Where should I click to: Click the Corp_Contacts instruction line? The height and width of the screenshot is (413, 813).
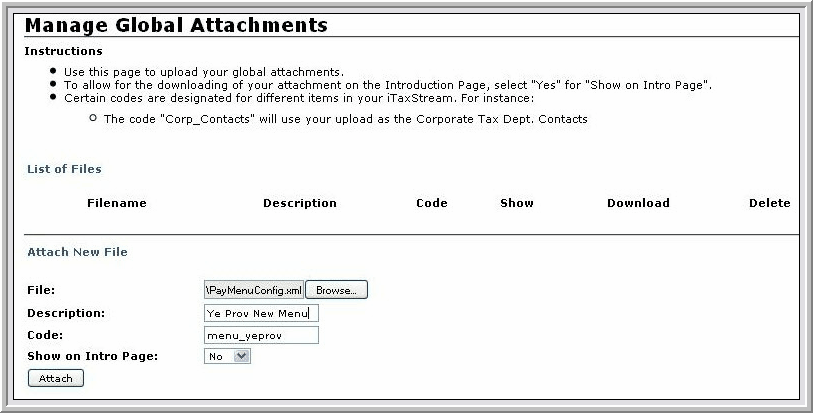(345, 119)
